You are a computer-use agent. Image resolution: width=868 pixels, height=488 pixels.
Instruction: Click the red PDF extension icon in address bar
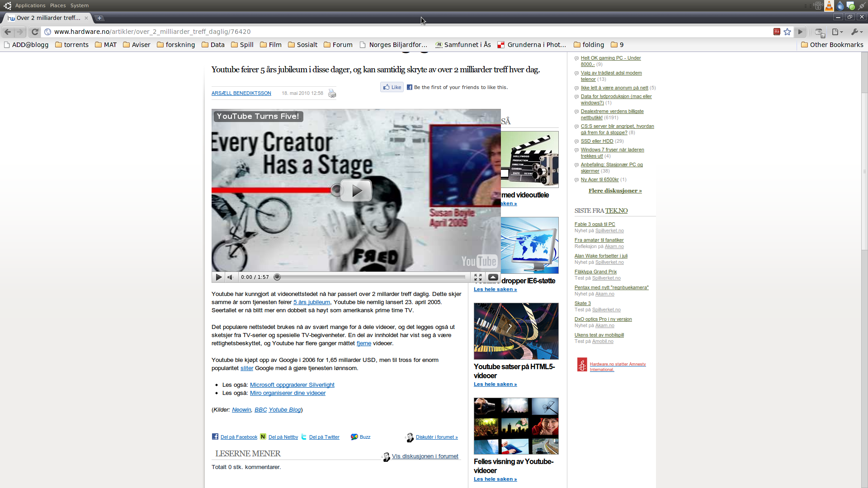(x=777, y=32)
